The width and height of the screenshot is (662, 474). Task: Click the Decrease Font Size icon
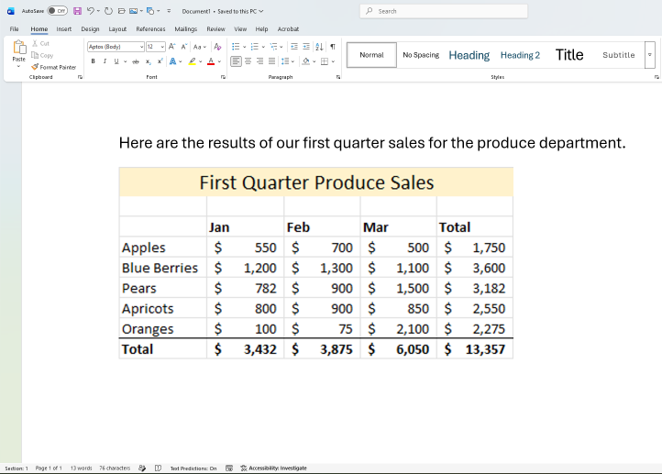184,46
